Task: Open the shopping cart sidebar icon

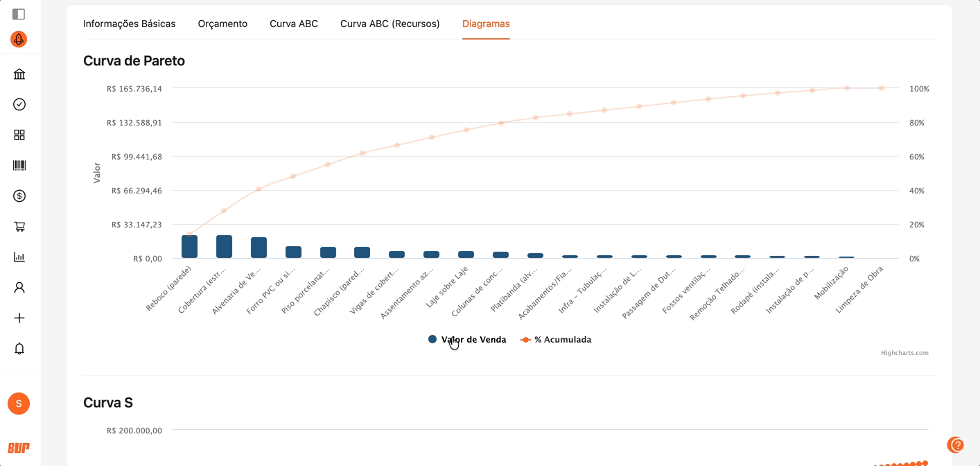Action: (19, 227)
